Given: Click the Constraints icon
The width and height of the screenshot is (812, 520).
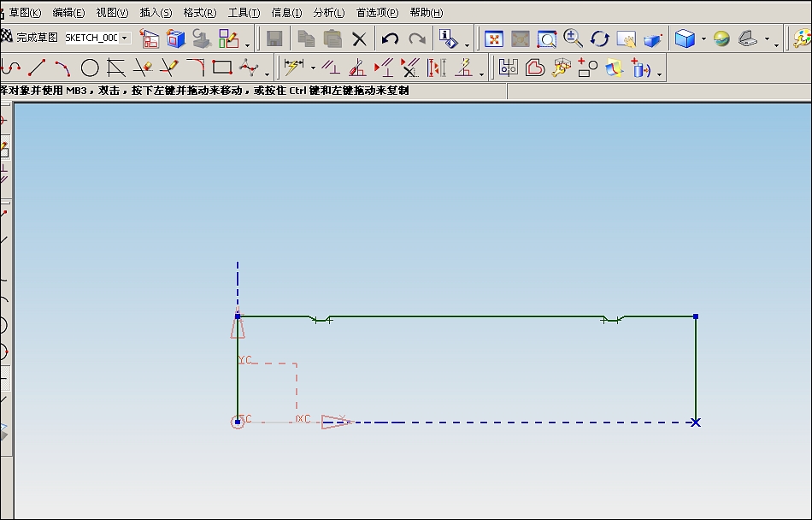Looking at the screenshot, I should 331,68.
